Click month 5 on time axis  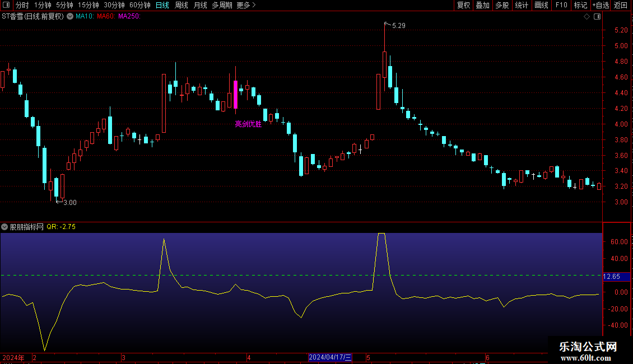pos(368,358)
